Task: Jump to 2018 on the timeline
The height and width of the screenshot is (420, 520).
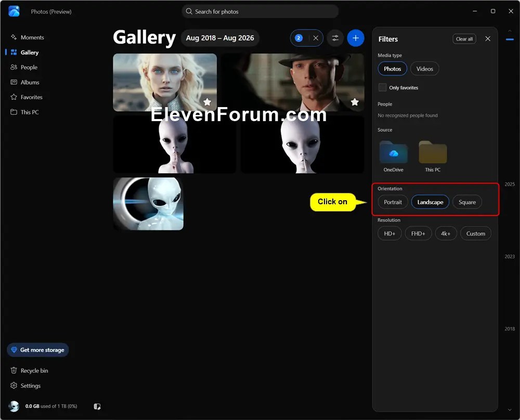Action: click(x=510, y=329)
